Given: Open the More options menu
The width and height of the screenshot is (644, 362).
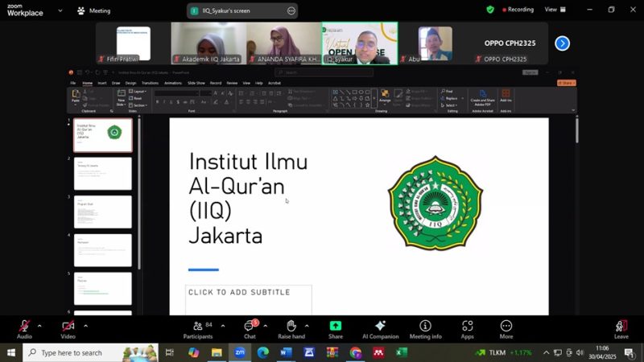Looking at the screenshot, I should [x=506, y=330].
